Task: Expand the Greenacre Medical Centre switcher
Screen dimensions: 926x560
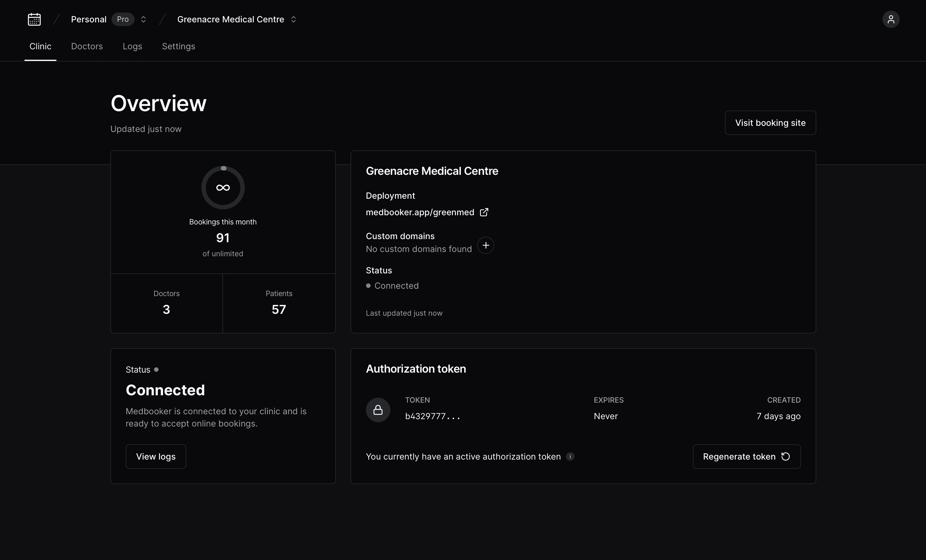Action: point(294,19)
